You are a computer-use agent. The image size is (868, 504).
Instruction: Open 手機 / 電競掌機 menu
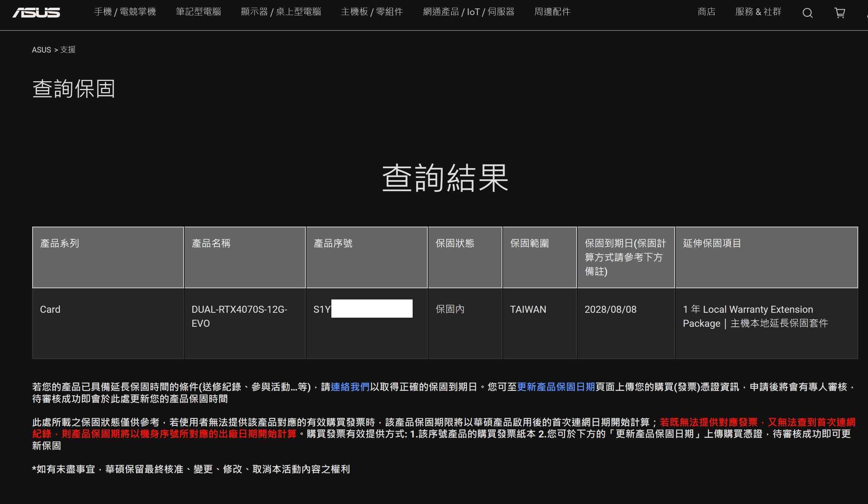(125, 12)
